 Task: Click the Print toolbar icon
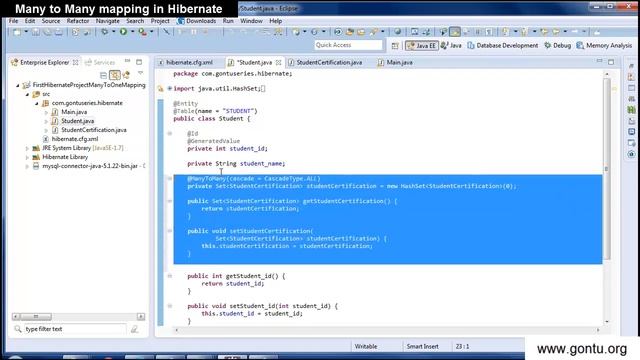coord(59,32)
